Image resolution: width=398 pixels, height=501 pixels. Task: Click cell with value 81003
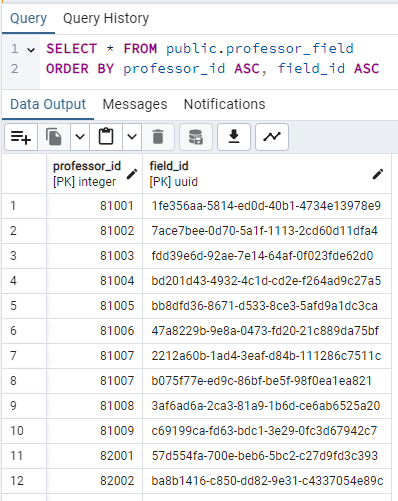coord(94,256)
